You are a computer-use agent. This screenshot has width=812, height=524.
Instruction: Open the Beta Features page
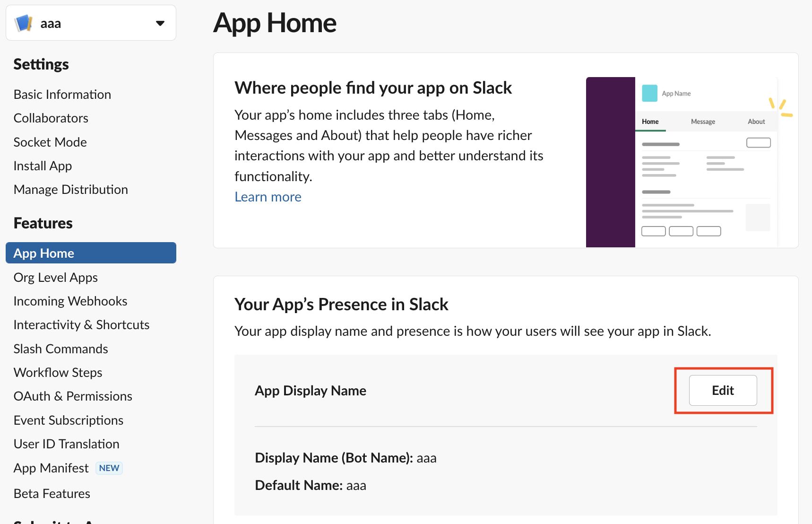click(52, 494)
